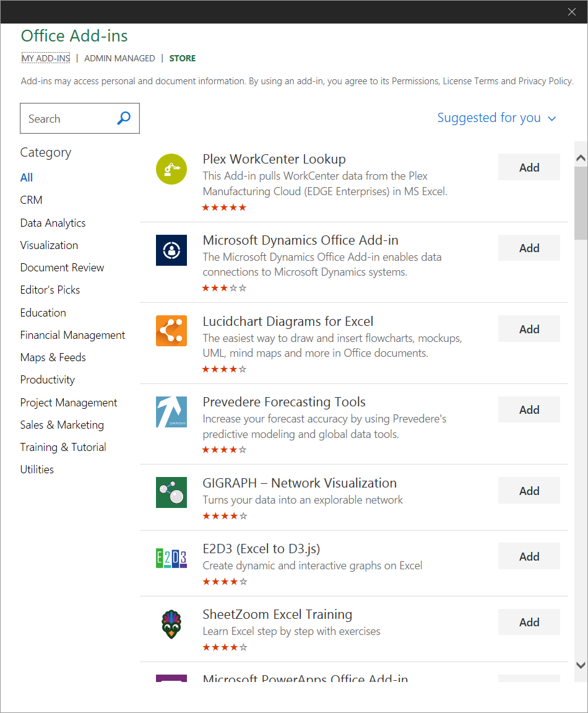Add the Lucidchart Diagrams for Excel add-in
This screenshot has width=588, height=713.
[529, 328]
